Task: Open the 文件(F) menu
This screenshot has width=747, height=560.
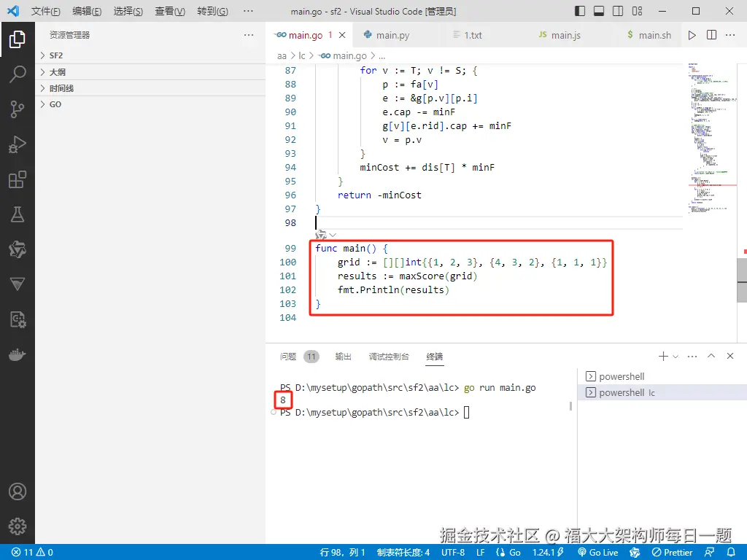Action: tap(46, 11)
